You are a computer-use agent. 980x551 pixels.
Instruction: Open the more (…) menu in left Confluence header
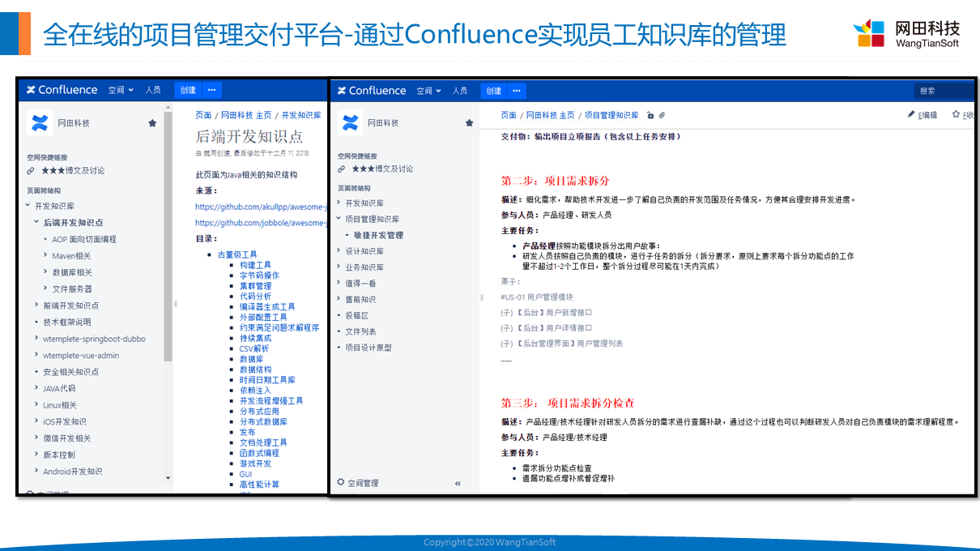tap(212, 90)
